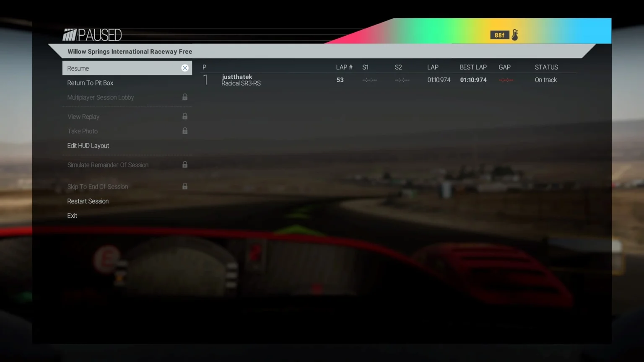
Task: Click the lock beside Simulate Remainder Of Session
Action: pos(185,165)
